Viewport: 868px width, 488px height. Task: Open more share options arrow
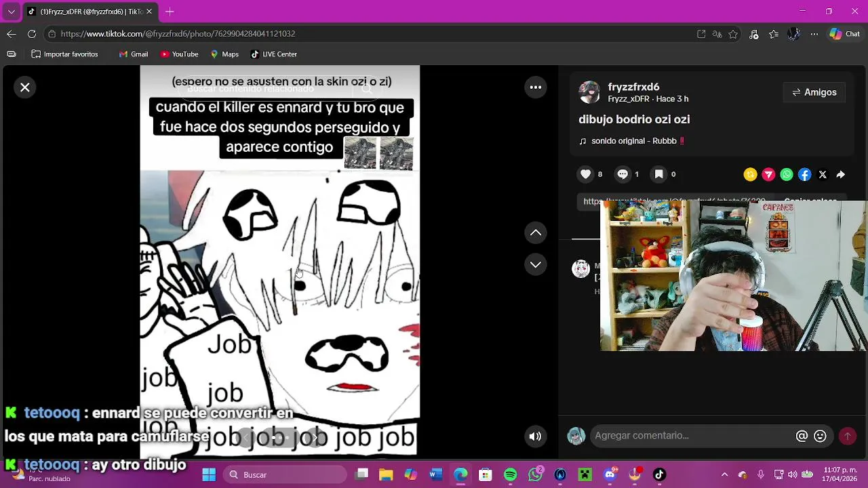pyautogui.click(x=841, y=175)
